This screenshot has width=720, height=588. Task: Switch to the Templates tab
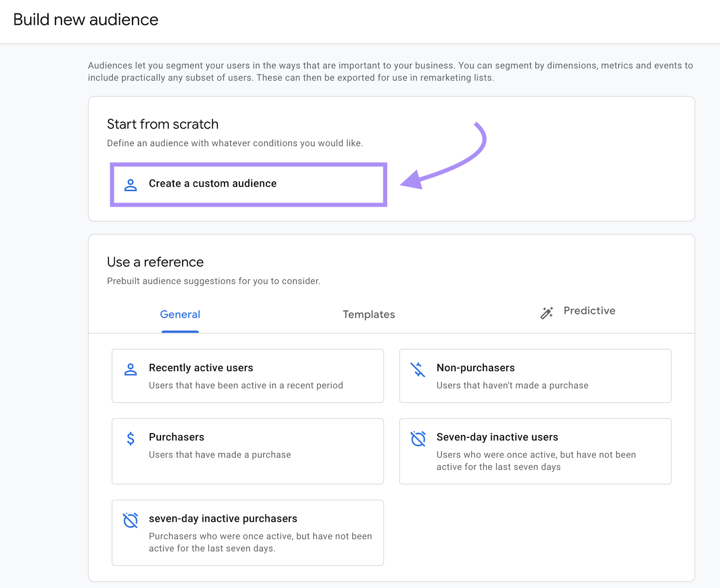pyautogui.click(x=369, y=314)
